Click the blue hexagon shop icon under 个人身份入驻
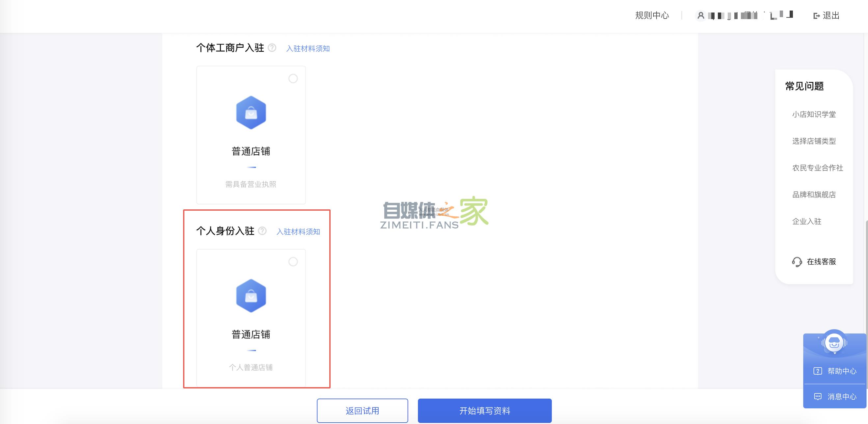The image size is (868, 424). point(251,296)
